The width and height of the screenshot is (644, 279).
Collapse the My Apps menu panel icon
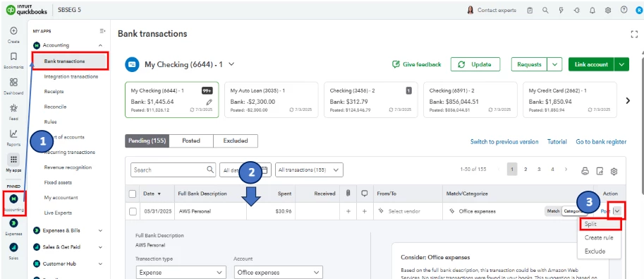(102, 31)
